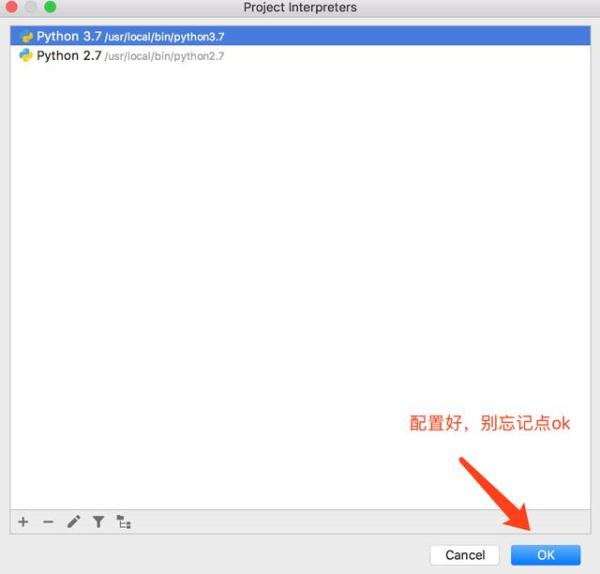Click the green zoom window button
Image resolution: width=600 pixels, height=574 pixels.
tap(50, 7)
